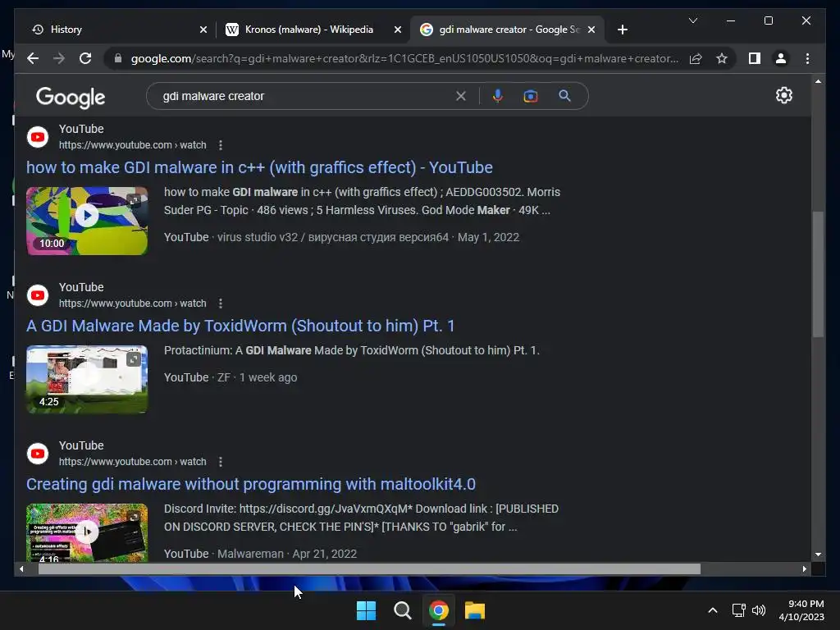The image size is (840, 630).
Task: Click the scroll-left arrow
Action: [21, 569]
